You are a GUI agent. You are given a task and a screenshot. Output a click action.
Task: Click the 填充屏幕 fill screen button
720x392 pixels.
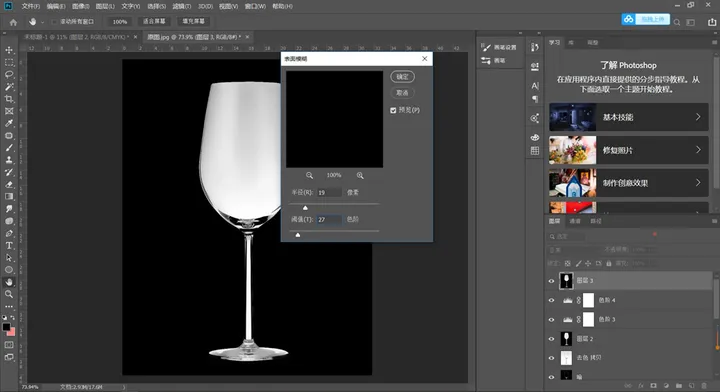193,22
